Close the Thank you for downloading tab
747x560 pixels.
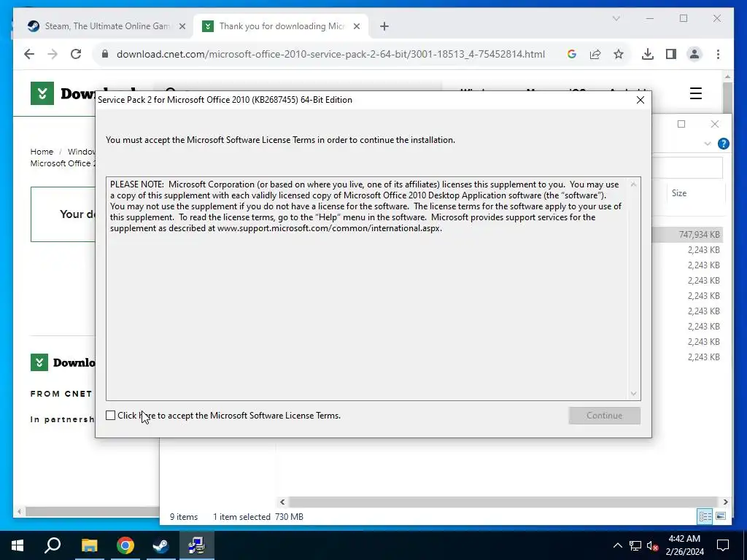tap(356, 26)
